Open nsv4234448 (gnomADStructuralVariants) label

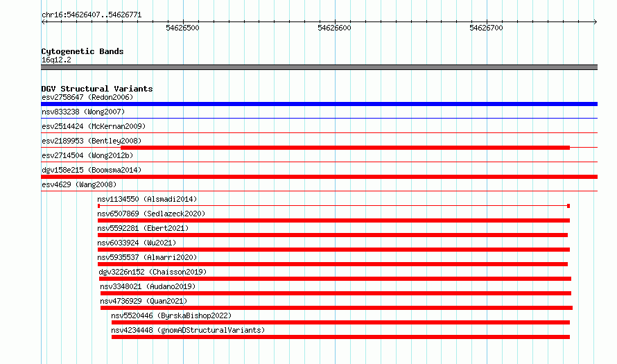pos(188,330)
